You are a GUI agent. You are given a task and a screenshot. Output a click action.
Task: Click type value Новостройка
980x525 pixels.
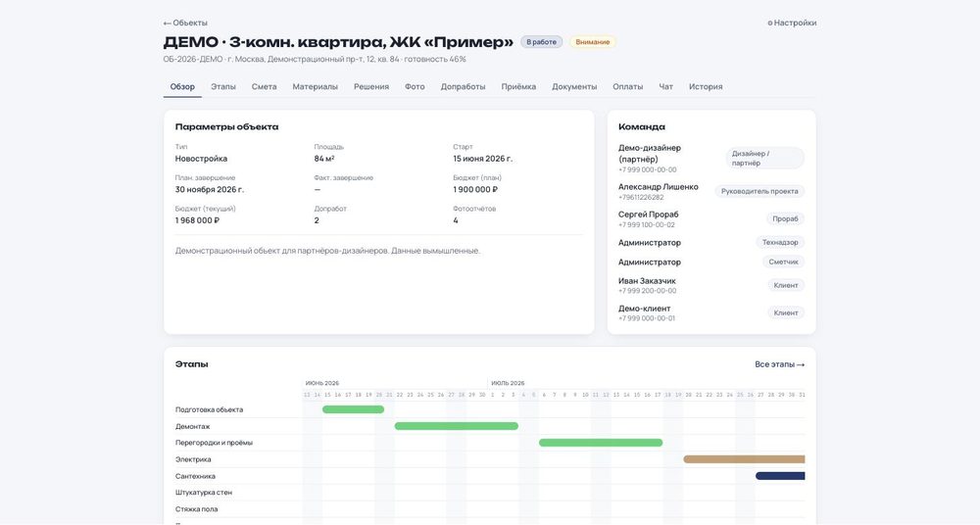pos(201,159)
